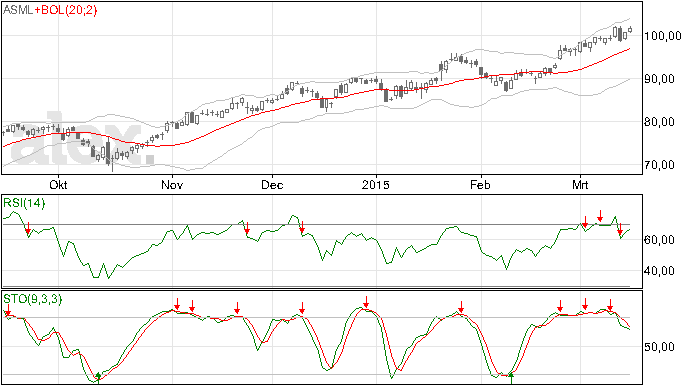The width and height of the screenshot is (690, 387).
Task: Click green buy arrow in STO panel after Feb
Action: click(511, 378)
